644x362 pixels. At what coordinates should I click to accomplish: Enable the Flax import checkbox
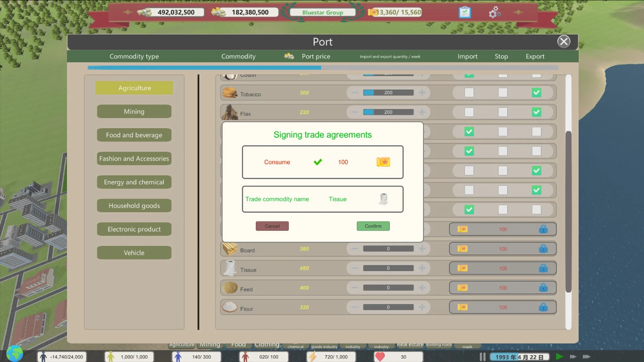[469, 112]
